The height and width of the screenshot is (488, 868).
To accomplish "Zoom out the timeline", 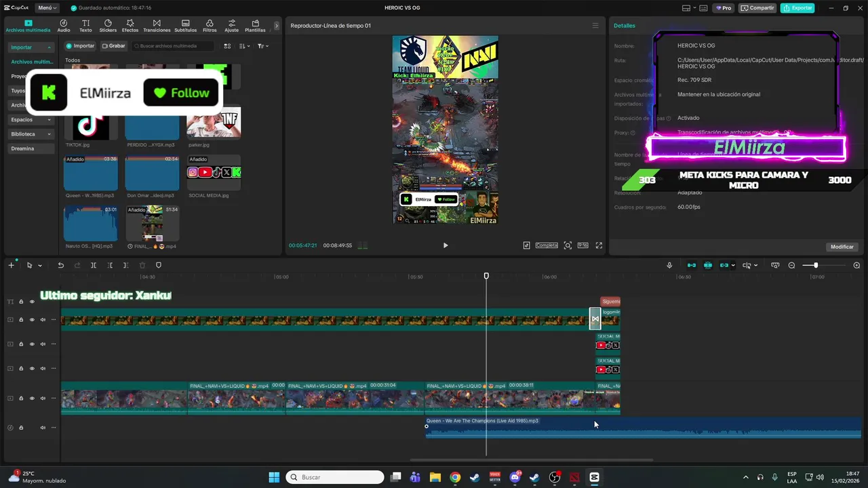I will click(791, 265).
